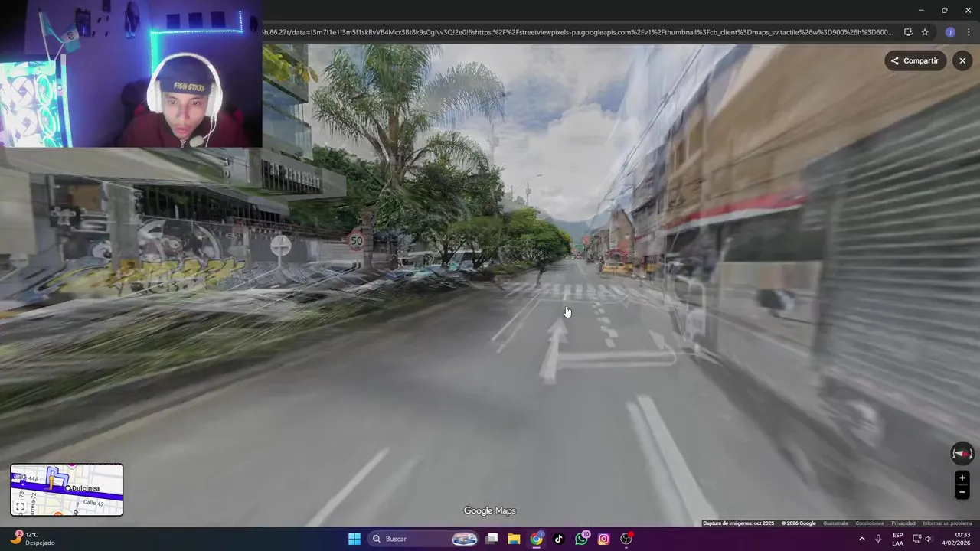The width and height of the screenshot is (980, 551).
Task: Click the microphone tray icon
Action: (x=878, y=539)
